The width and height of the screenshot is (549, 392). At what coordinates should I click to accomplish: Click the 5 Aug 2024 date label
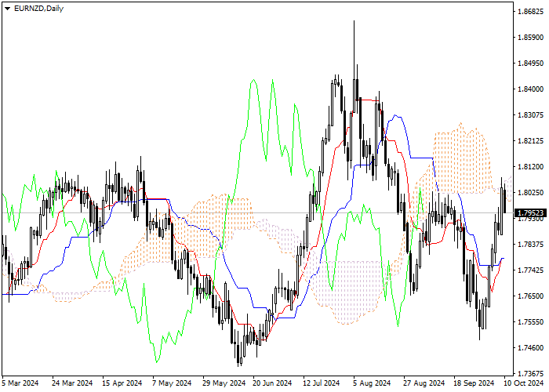372,383
